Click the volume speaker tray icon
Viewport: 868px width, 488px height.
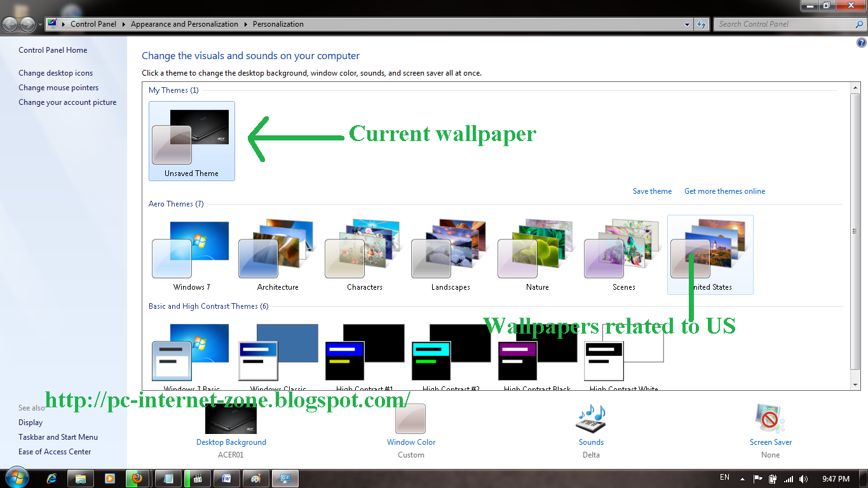tap(804, 478)
